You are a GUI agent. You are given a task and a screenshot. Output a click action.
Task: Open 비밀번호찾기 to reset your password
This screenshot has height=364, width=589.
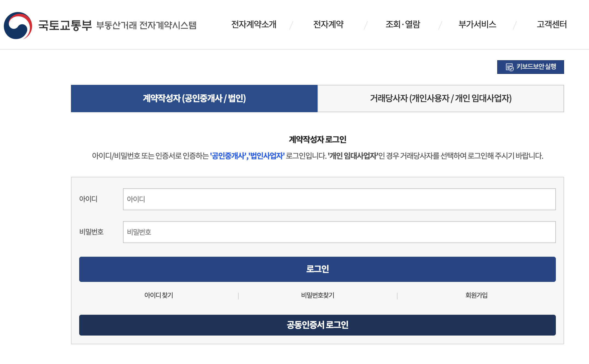click(x=318, y=296)
